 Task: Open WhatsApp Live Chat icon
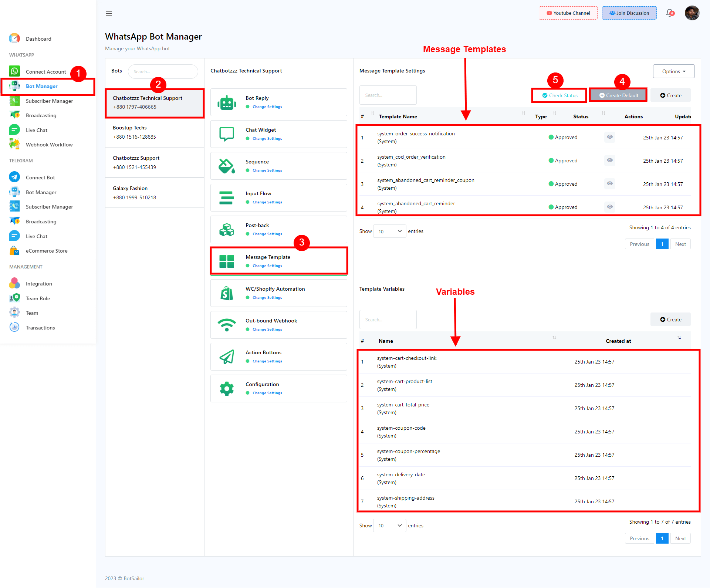[14, 130]
